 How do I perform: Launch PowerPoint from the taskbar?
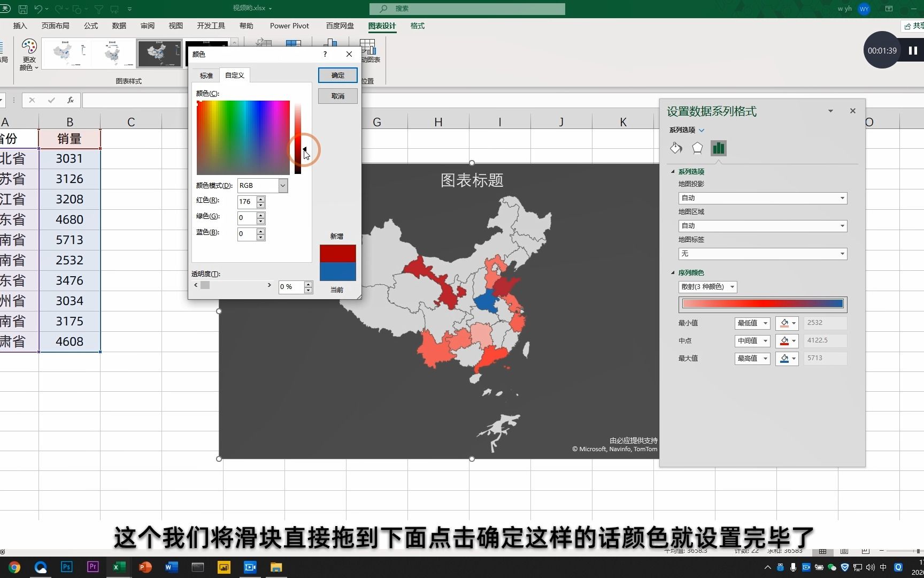click(145, 567)
